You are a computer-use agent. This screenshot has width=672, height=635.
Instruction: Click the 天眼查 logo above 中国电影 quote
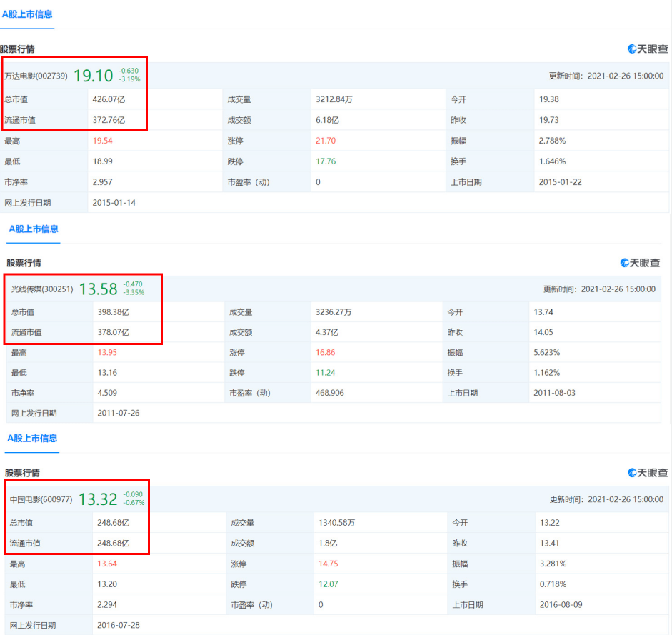click(648, 473)
